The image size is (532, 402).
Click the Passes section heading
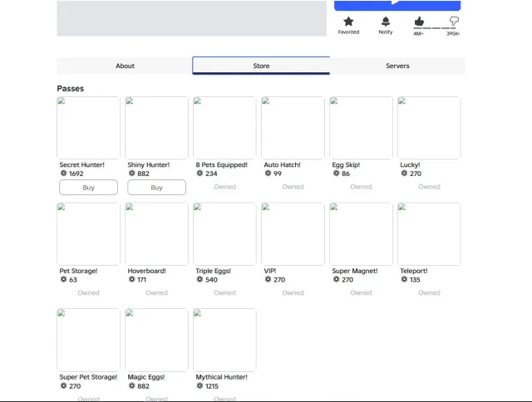coord(70,89)
